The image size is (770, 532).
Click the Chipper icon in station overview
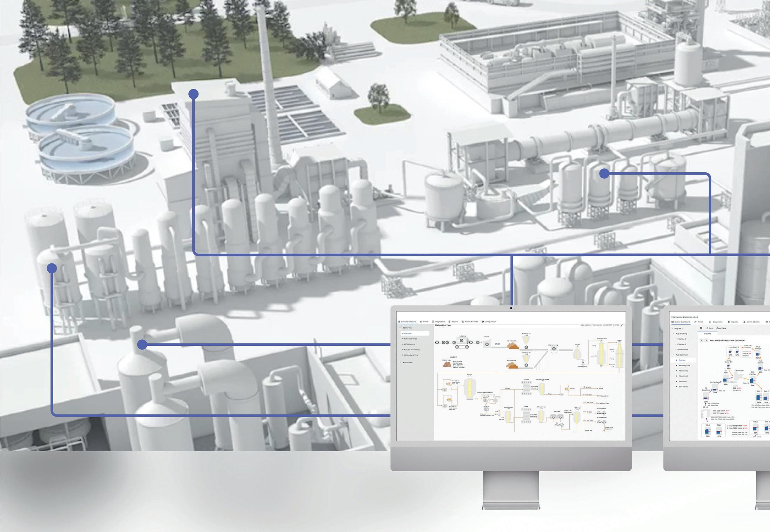coord(486,344)
